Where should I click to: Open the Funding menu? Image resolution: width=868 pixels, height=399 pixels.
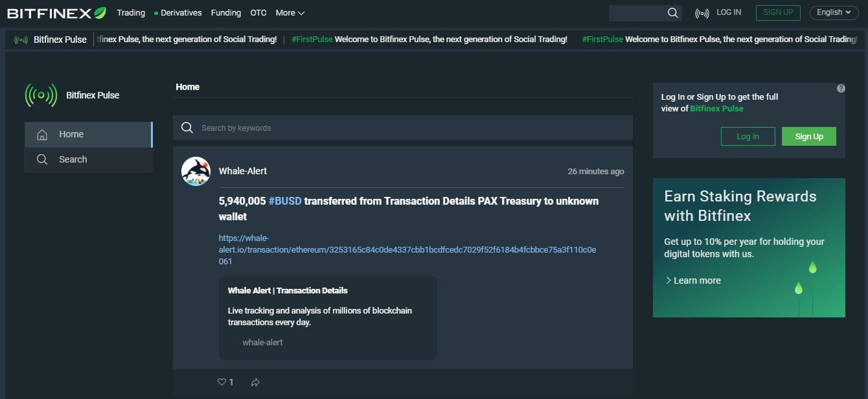[x=226, y=12]
